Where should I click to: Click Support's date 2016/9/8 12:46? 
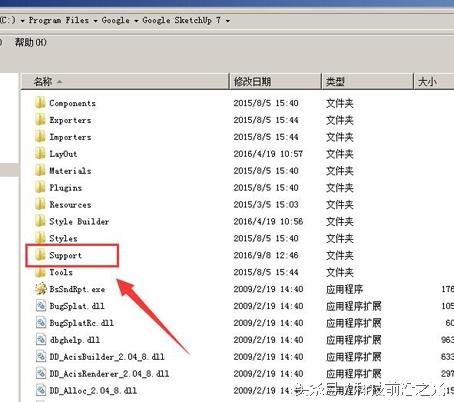[x=266, y=255]
